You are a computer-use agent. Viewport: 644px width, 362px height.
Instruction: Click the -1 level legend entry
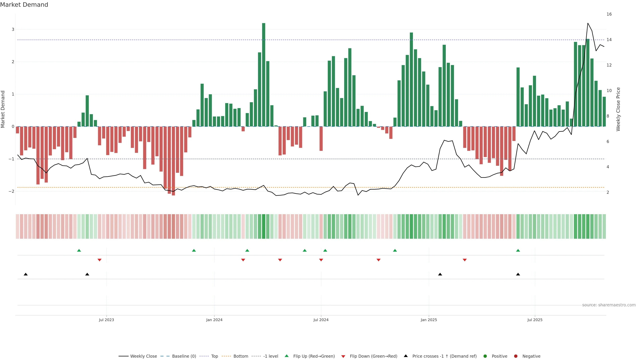pos(271,356)
